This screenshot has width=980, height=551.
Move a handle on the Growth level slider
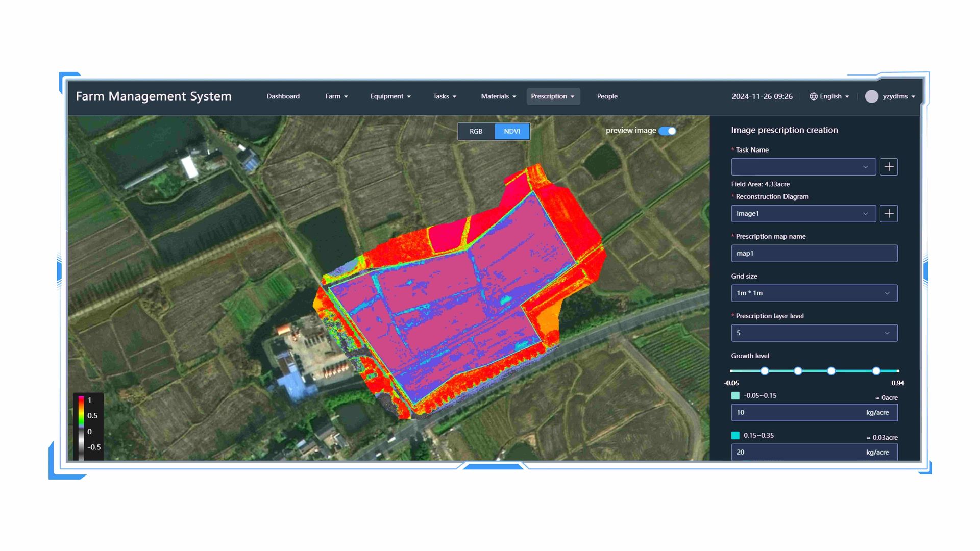(x=764, y=371)
